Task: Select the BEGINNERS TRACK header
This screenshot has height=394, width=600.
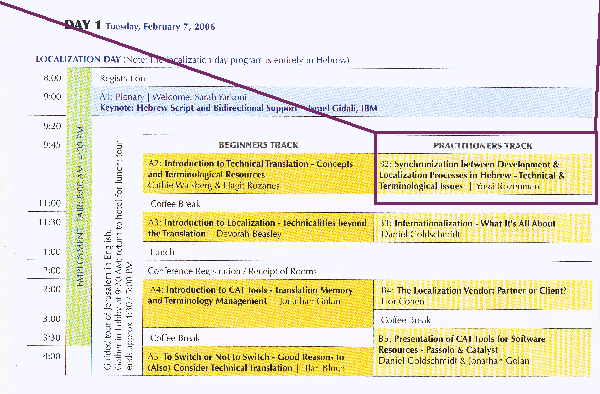Action: click(x=258, y=145)
